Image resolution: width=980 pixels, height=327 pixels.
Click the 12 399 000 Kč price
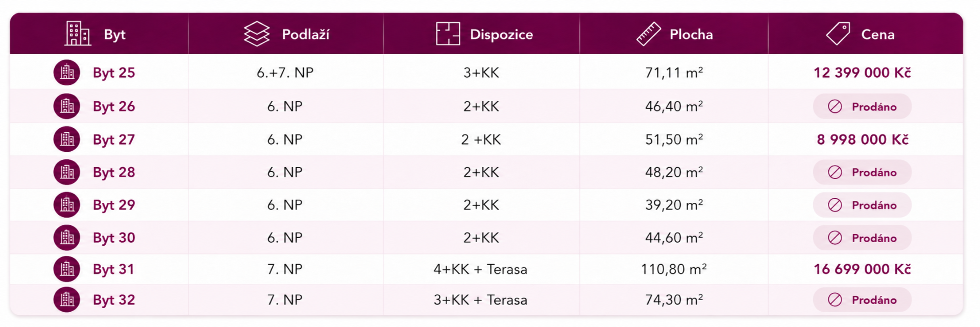(862, 73)
